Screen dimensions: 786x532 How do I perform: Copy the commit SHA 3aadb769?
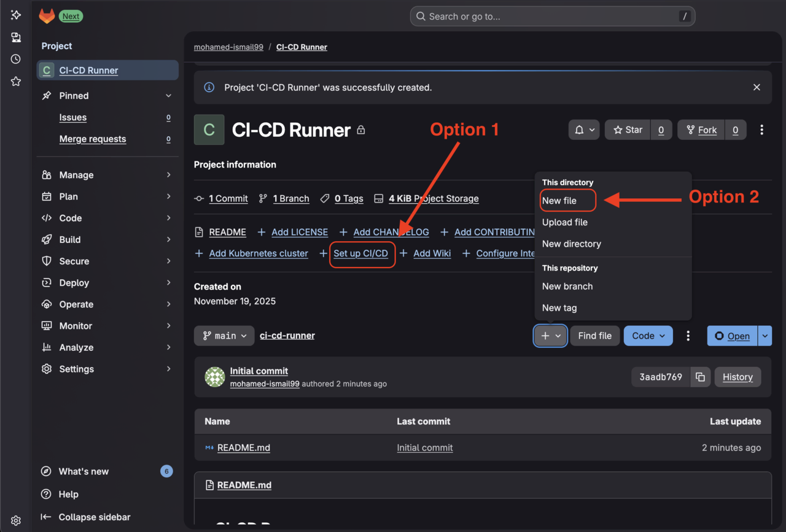(701, 377)
